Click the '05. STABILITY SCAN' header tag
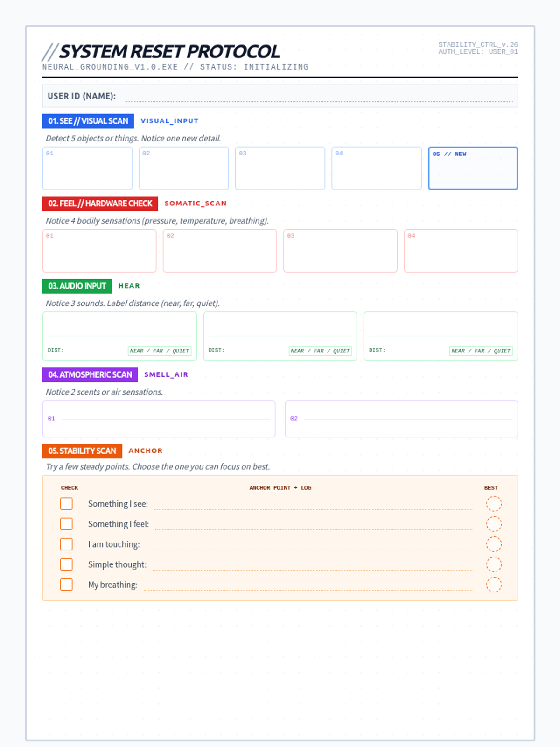This screenshot has height=747, width=560. 82,451
